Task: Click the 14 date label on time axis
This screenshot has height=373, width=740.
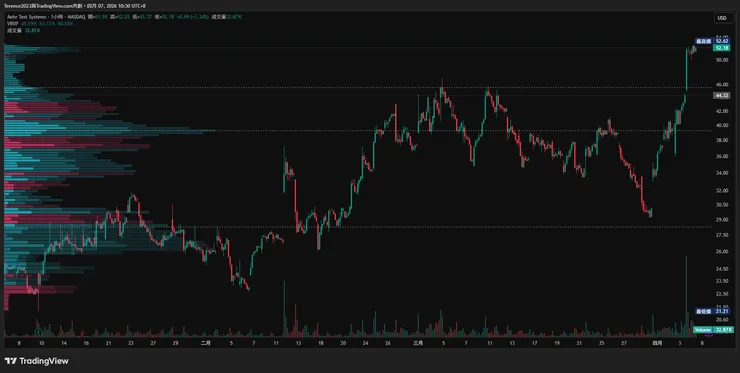Action: [x=63, y=343]
